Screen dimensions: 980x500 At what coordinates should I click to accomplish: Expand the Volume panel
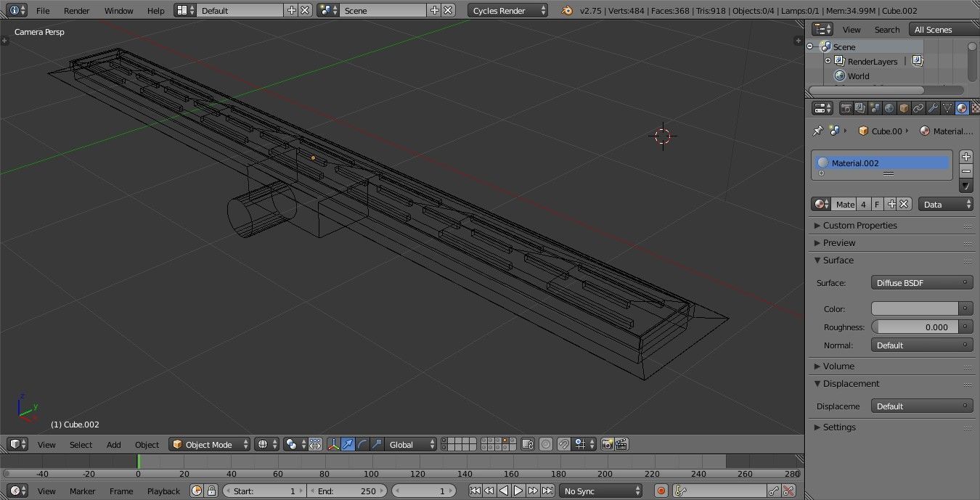(x=838, y=366)
